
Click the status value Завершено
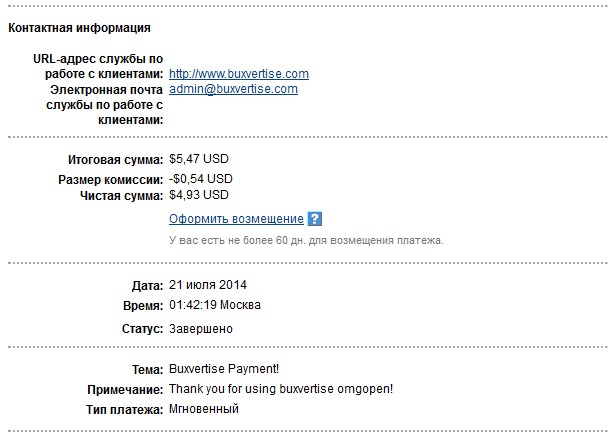pyautogui.click(x=201, y=327)
